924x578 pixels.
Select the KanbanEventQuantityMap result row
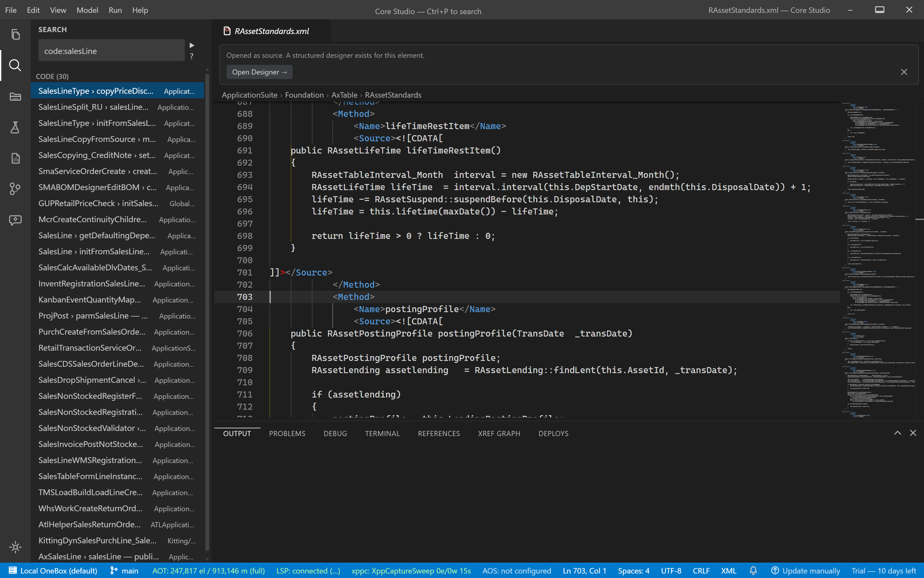coord(118,300)
